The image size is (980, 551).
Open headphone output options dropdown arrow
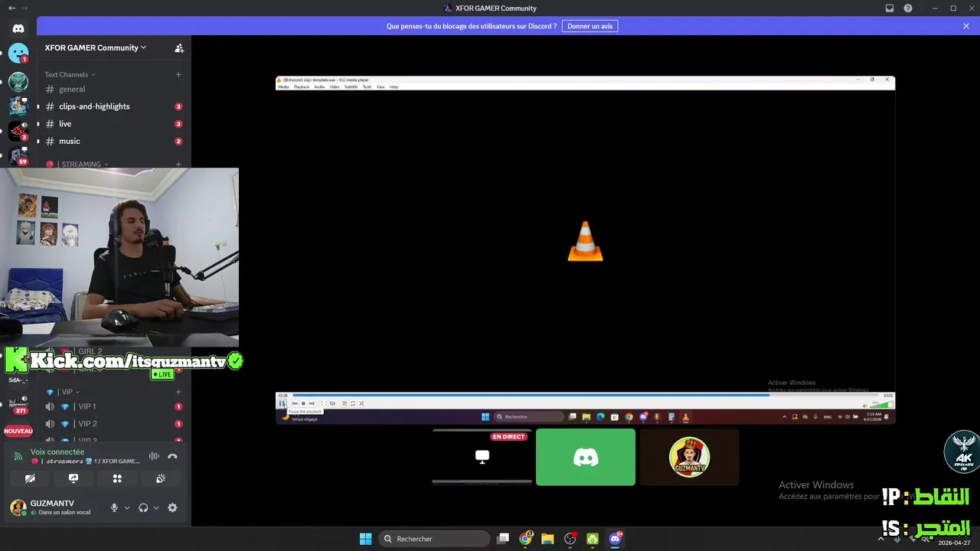(x=156, y=507)
